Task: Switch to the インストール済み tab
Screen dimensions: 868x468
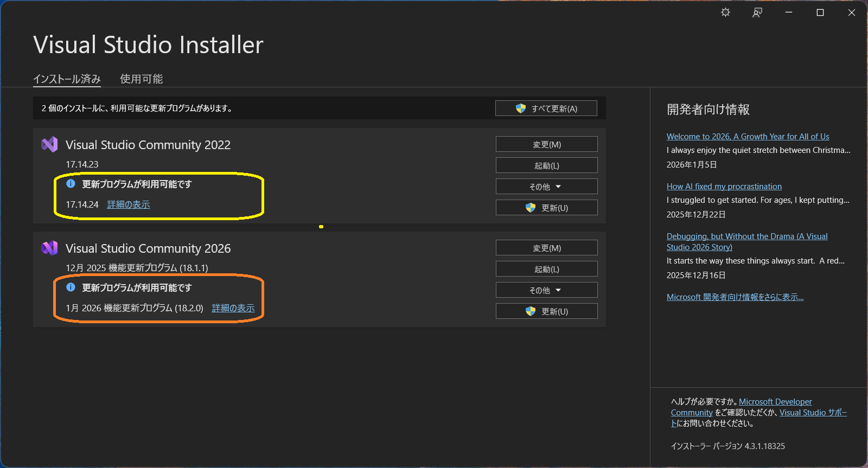Action: click(67, 79)
